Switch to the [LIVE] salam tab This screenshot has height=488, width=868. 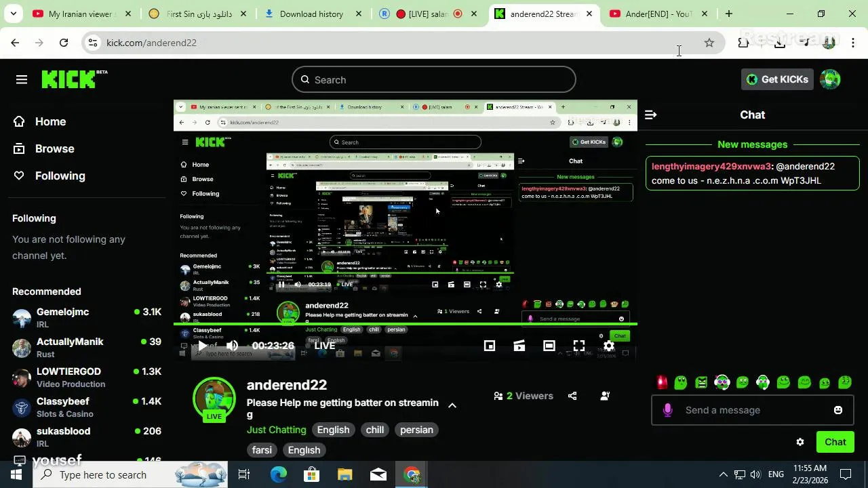tap(429, 14)
